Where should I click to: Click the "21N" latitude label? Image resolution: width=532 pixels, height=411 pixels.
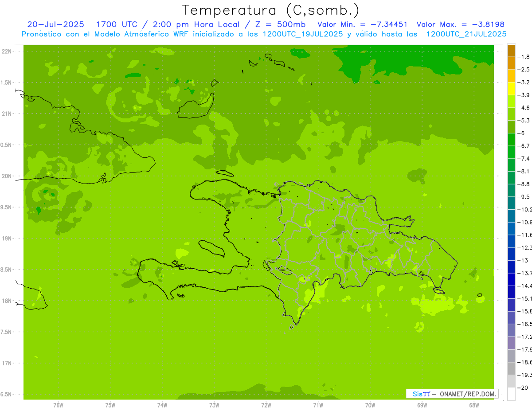pyautogui.click(x=7, y=114)
